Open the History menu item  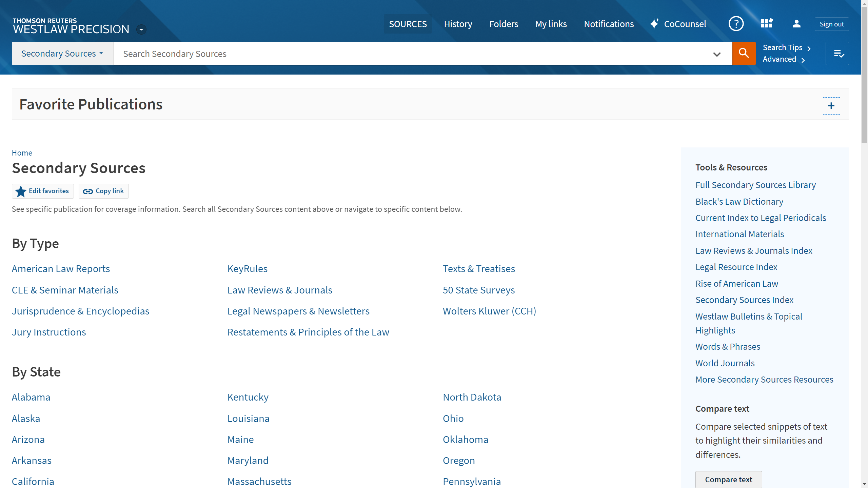tap(458, 24)
